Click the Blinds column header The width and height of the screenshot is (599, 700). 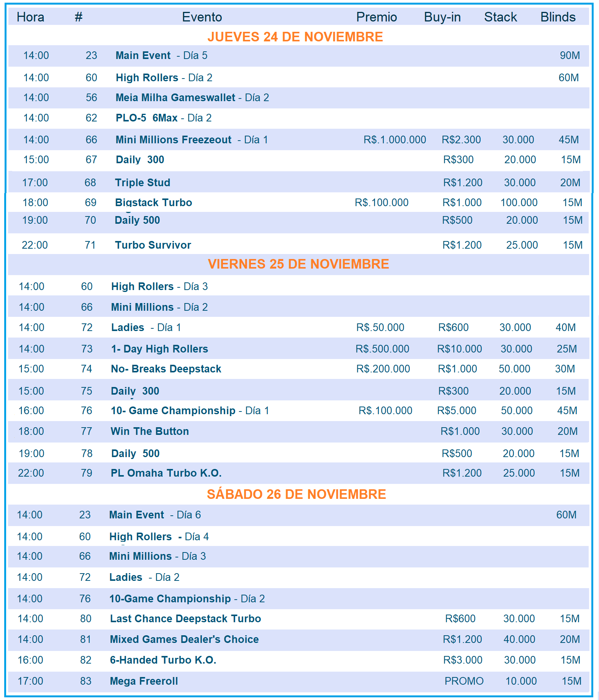click(x=558, y=17)
